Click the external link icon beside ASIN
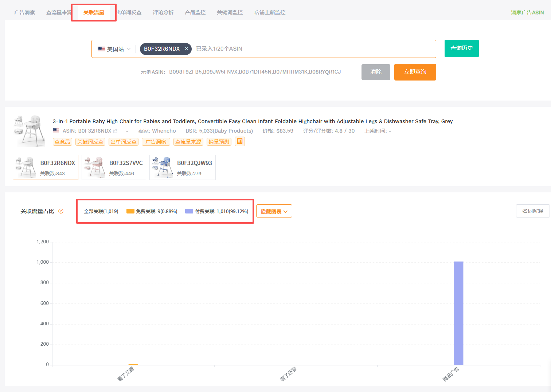Viewport: 551px width, 392px height. pos(116,131)
